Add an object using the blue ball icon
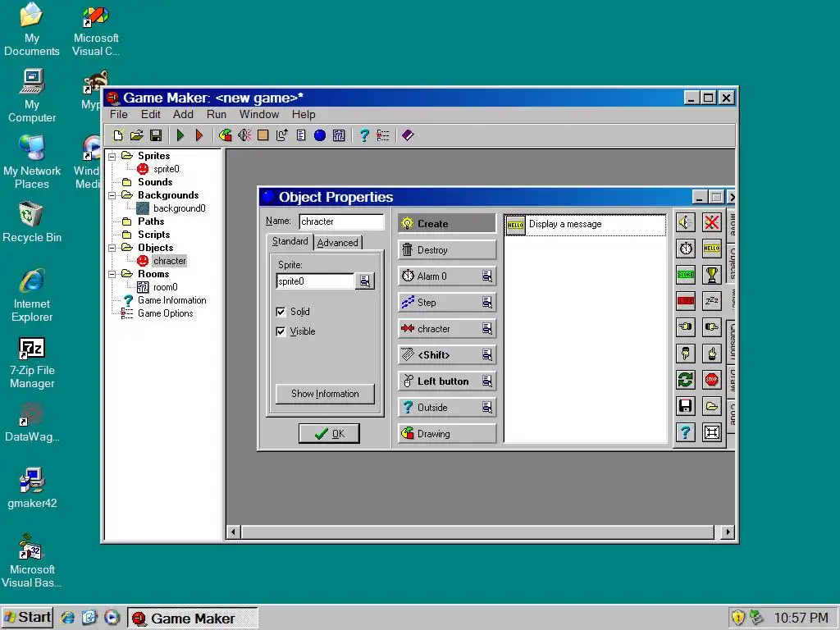The image size is (840, 630). click(320, 135)
